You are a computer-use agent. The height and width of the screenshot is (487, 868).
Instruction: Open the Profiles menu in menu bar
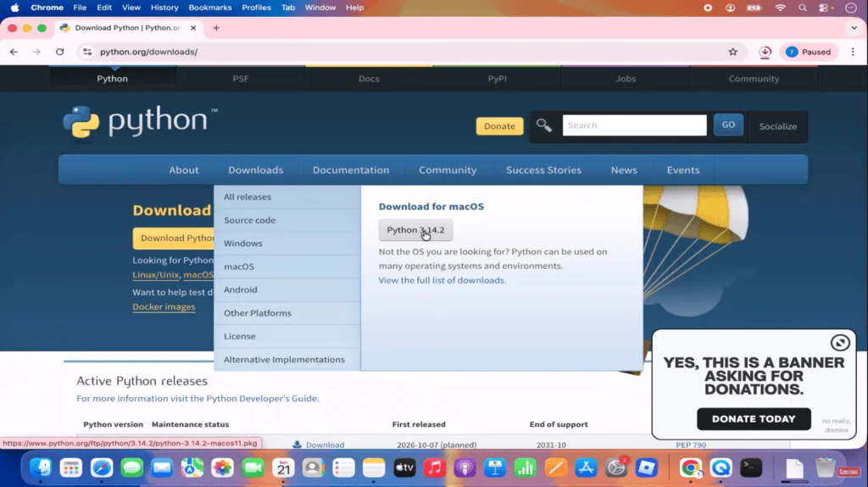pyautogui.click(x=256, y=8)
